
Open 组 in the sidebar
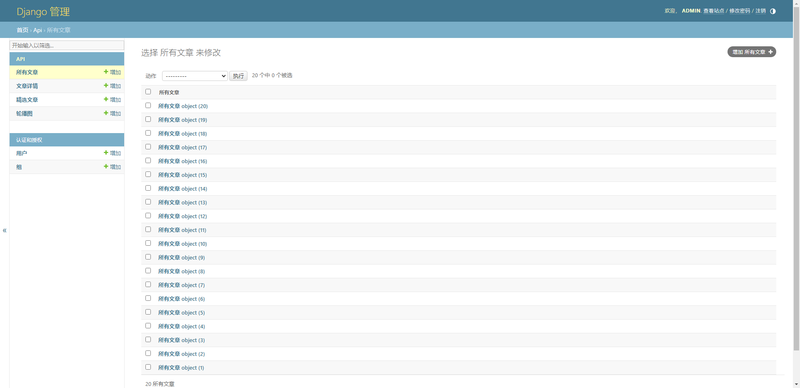point(19,167)
